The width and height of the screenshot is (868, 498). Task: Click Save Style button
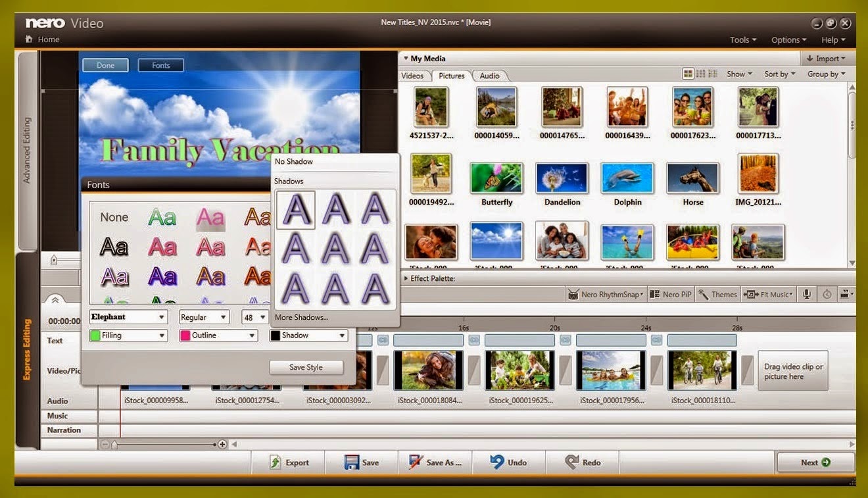[306, 367]
